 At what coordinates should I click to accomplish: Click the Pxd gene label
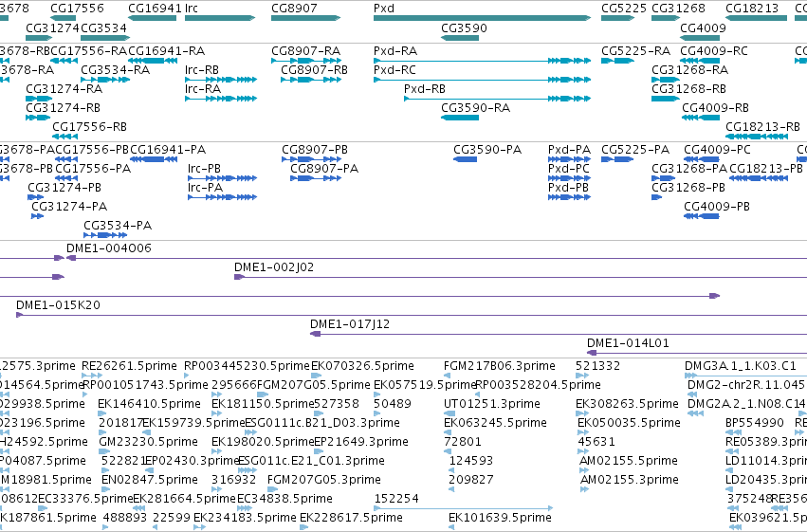pyautogui.click(x=384, y=9)
